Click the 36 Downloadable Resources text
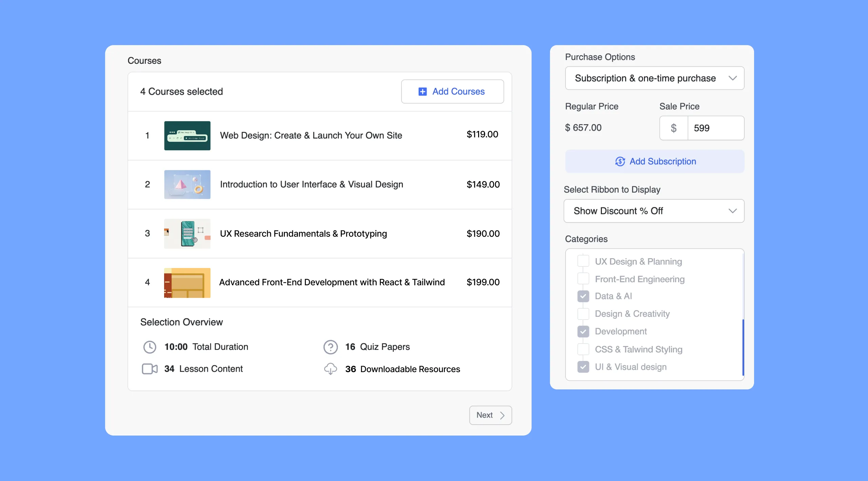868x481 pixels. (402, 369)
